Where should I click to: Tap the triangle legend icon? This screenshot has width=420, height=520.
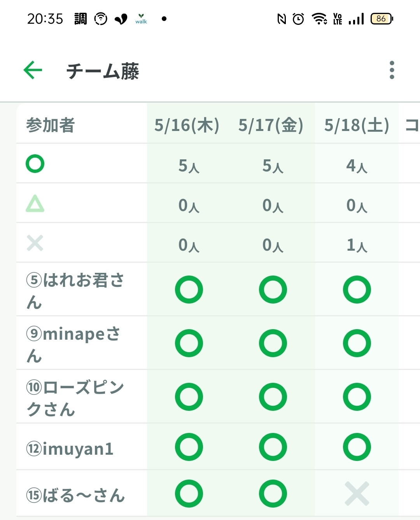click(35, 204)
